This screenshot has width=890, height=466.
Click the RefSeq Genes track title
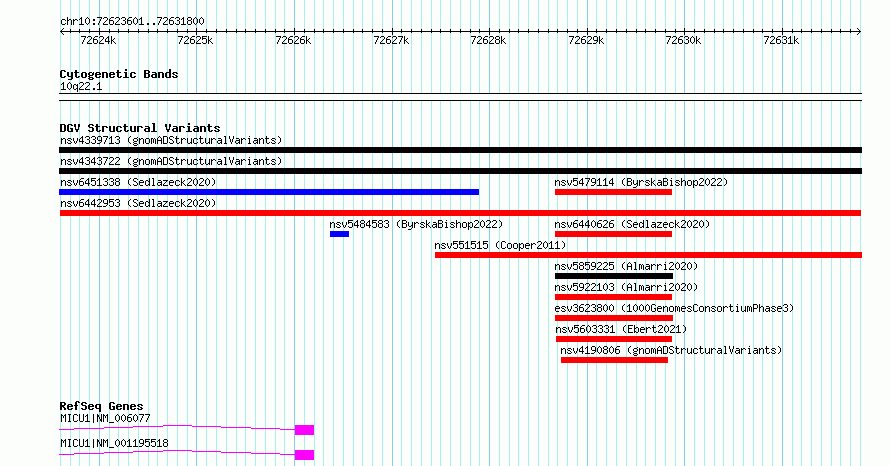point(101,406)
